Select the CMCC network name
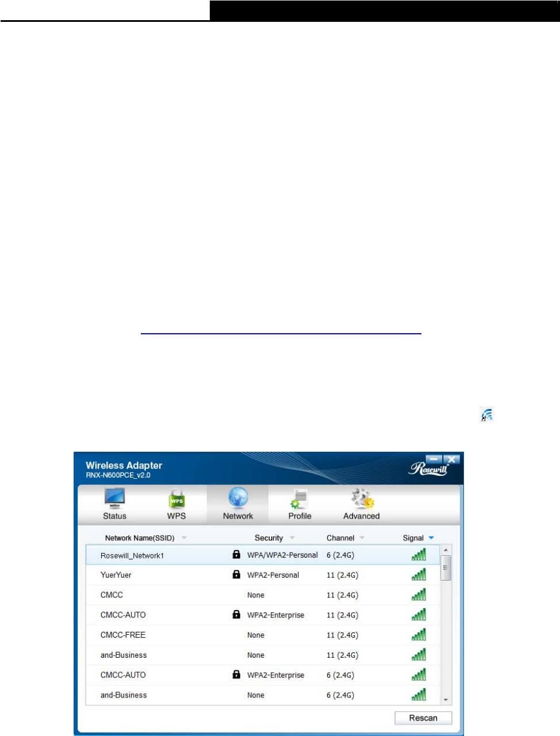Screen dimensions: 560x736 pos(112,595)
